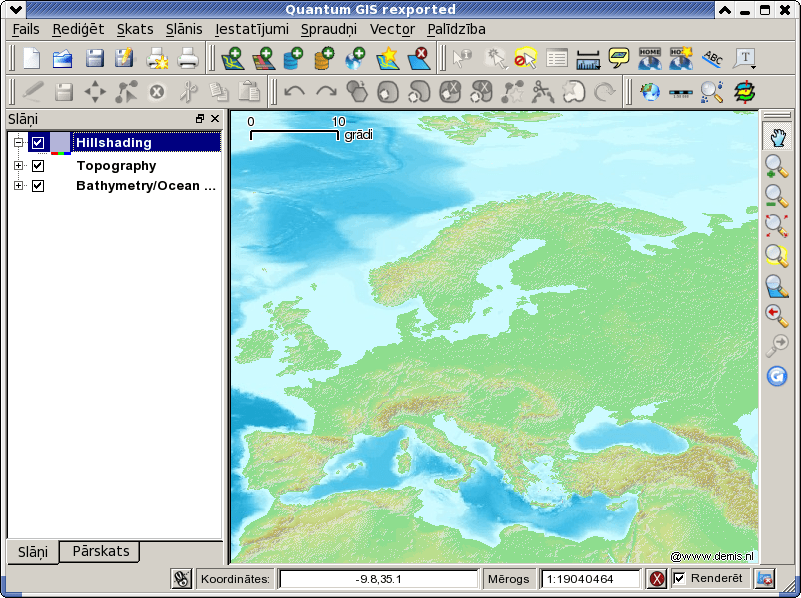801x598 pixels.
Task: Open the attribute table
Action: [556, 58]
